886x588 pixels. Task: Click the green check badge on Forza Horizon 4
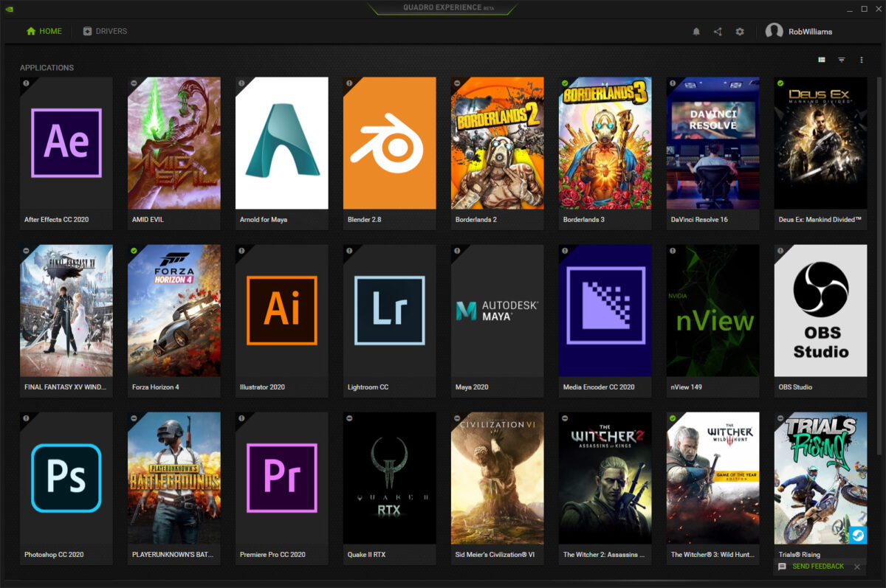(x=134, y=251)
